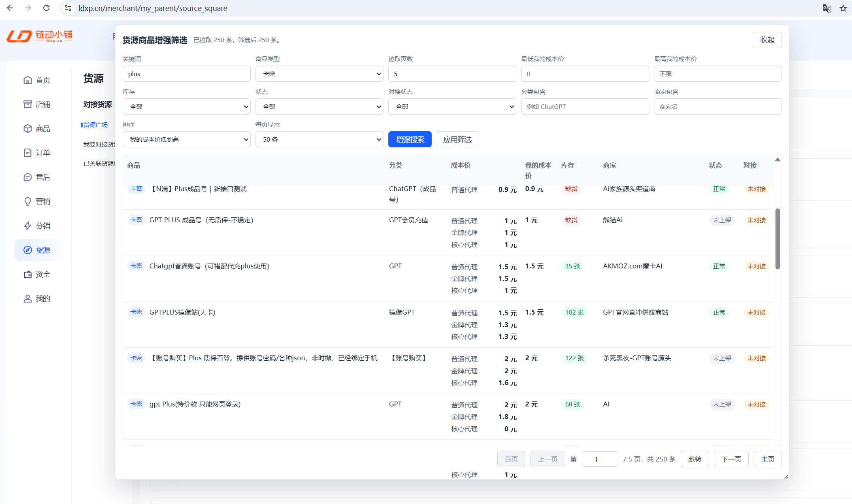This screenshot has width=852, height=504.
Task: Select 货源 in the sidebar
Action: [x=39, y=250]
